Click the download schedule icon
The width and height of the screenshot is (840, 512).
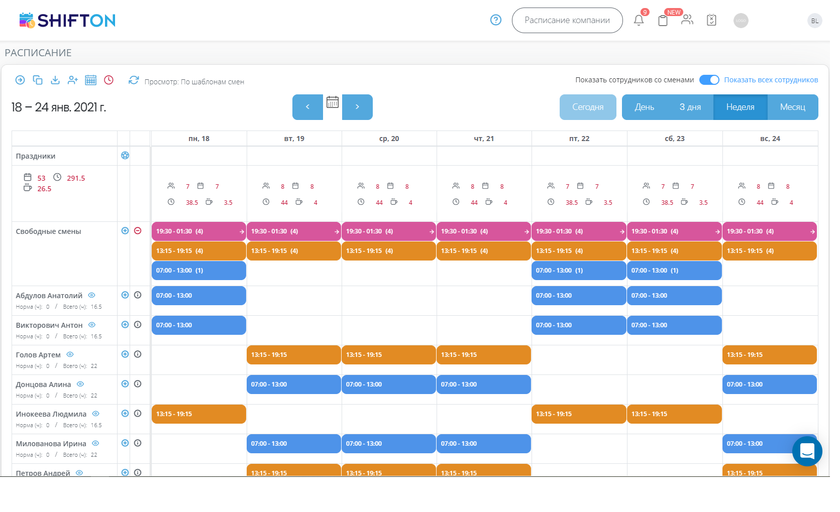pos(55,80)
